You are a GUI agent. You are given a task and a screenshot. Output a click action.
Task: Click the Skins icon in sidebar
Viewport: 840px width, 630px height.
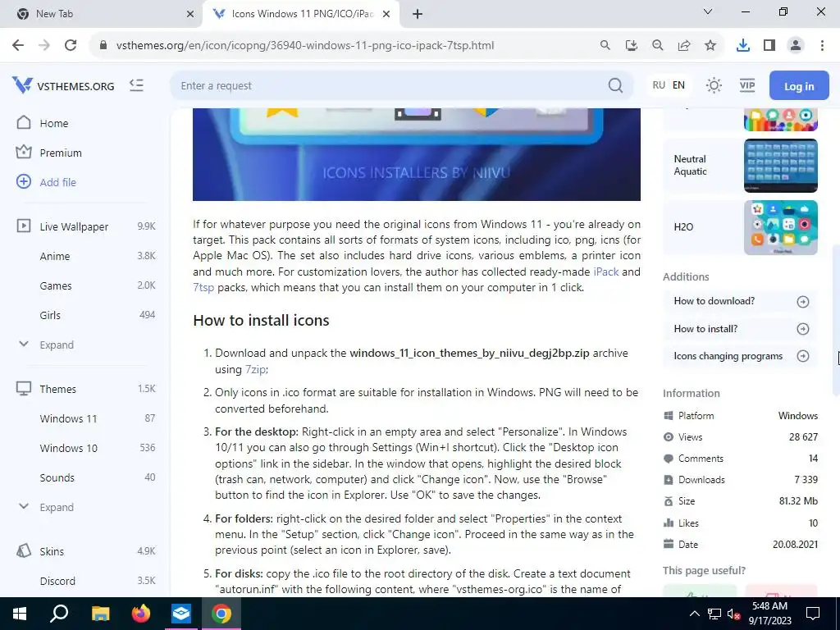pyautogui.click(x=24, y=550)
